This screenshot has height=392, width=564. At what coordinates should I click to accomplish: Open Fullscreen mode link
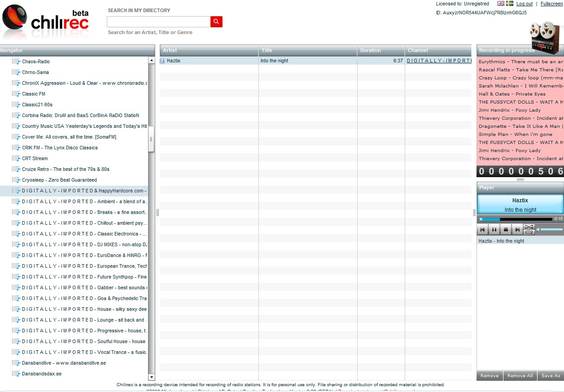[x=551, y=4]
